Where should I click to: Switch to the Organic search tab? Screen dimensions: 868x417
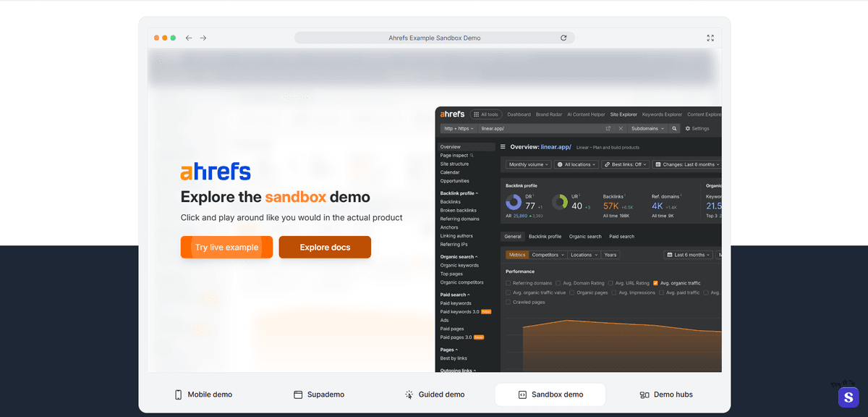(585, 236)
